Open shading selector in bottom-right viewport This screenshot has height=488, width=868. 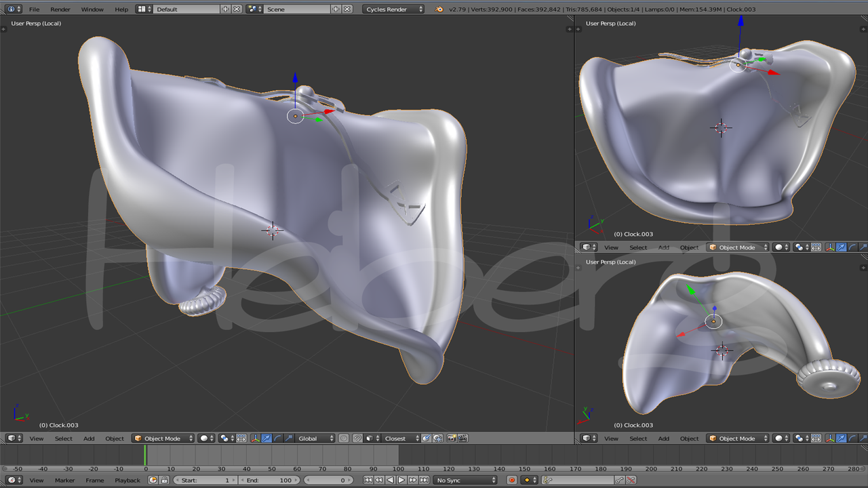click(782, 439)
